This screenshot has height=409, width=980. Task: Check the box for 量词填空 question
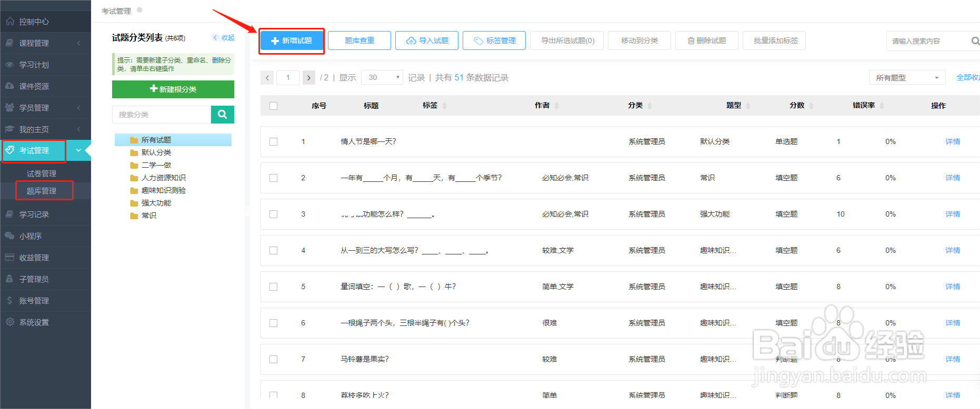point(273,287)
